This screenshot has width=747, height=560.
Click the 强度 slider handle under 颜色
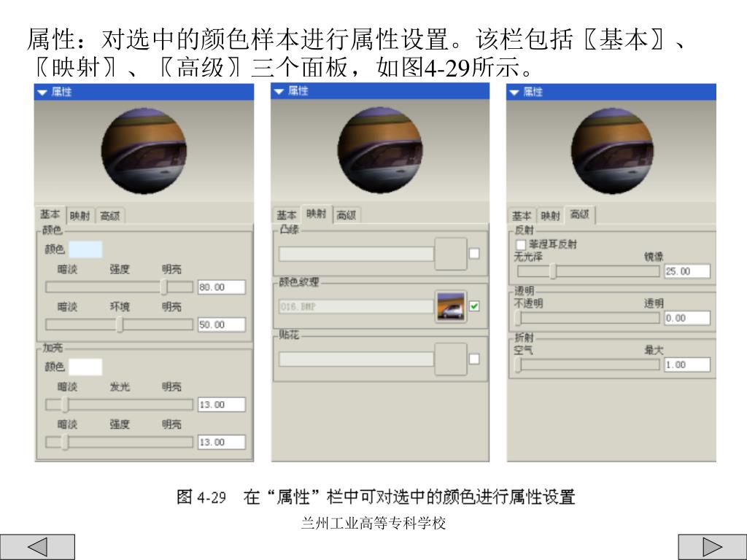(x=164, y=287)
